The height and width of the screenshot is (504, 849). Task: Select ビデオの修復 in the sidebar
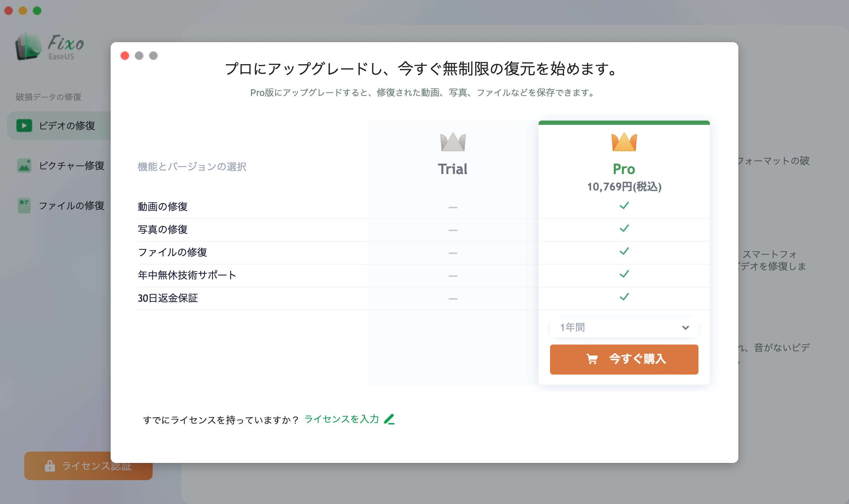67,126
